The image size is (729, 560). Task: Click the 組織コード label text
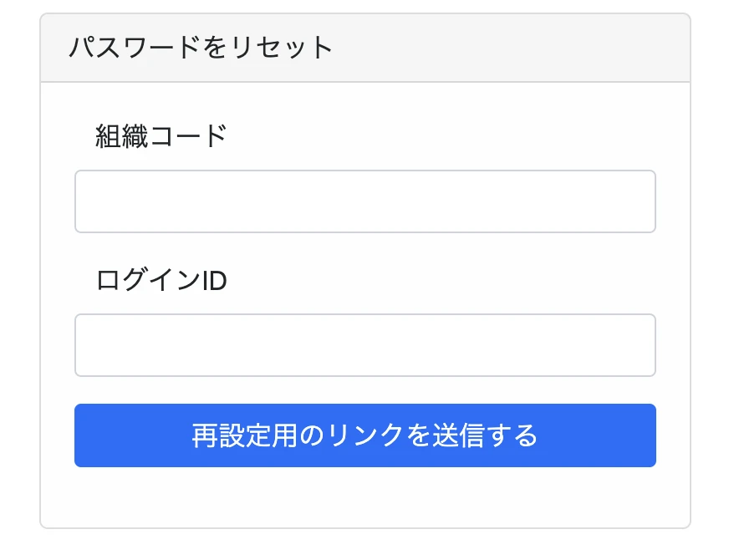click(x=161, y=136)
